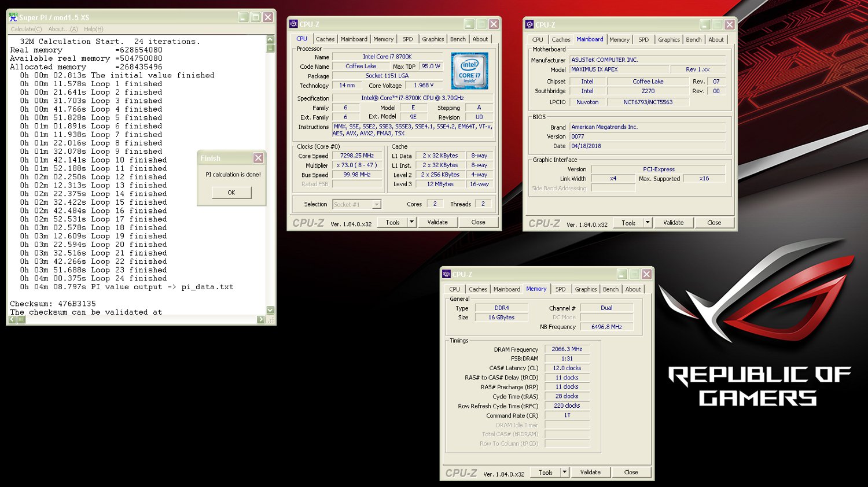868x487 pixels.
Task: Open Bench tab in Memory window
Action: 610,289
